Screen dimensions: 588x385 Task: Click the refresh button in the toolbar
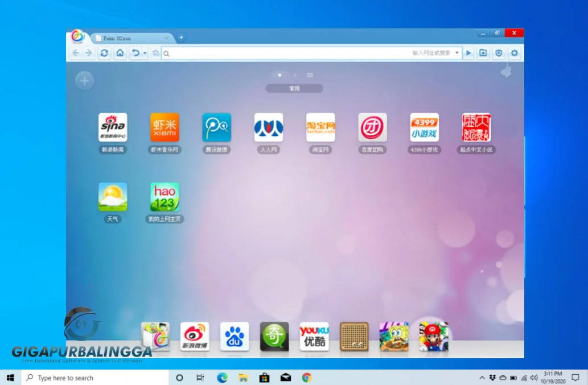[x=104, y=53]
